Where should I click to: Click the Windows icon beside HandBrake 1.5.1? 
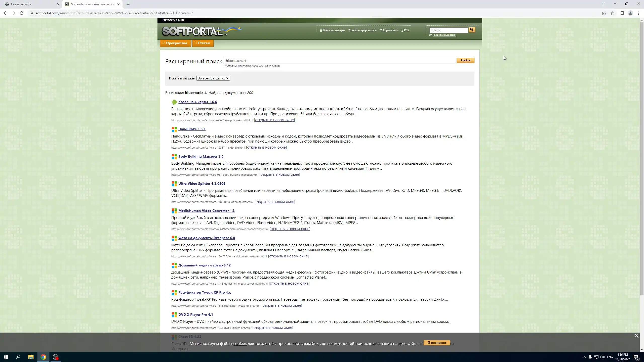click(x=174, y=129)
